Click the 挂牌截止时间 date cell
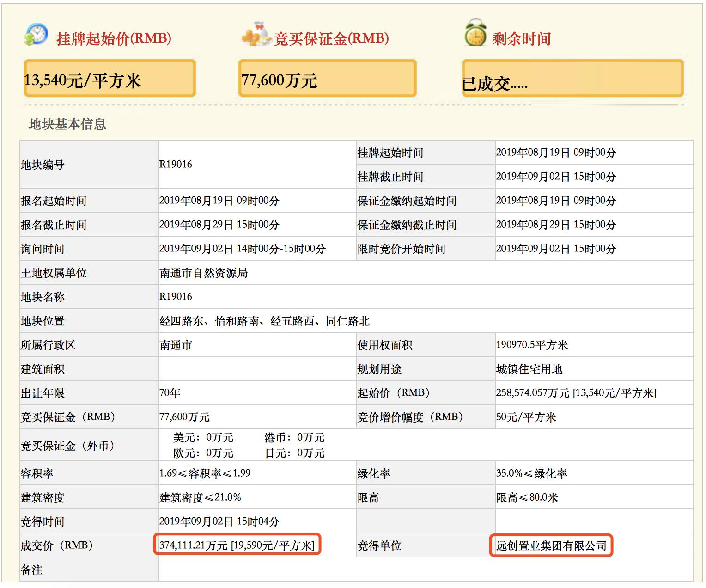Screen dimensions: 706x588 point(554,176)
